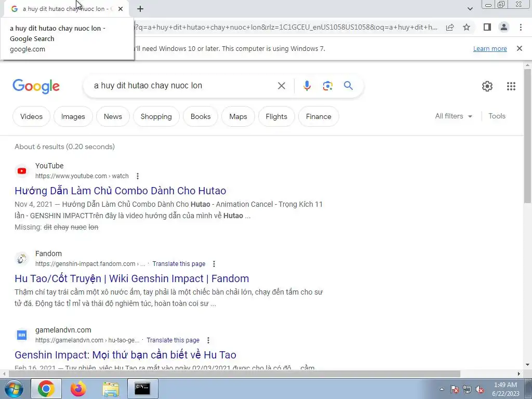Click the scroll right arrow

(519, 374)
